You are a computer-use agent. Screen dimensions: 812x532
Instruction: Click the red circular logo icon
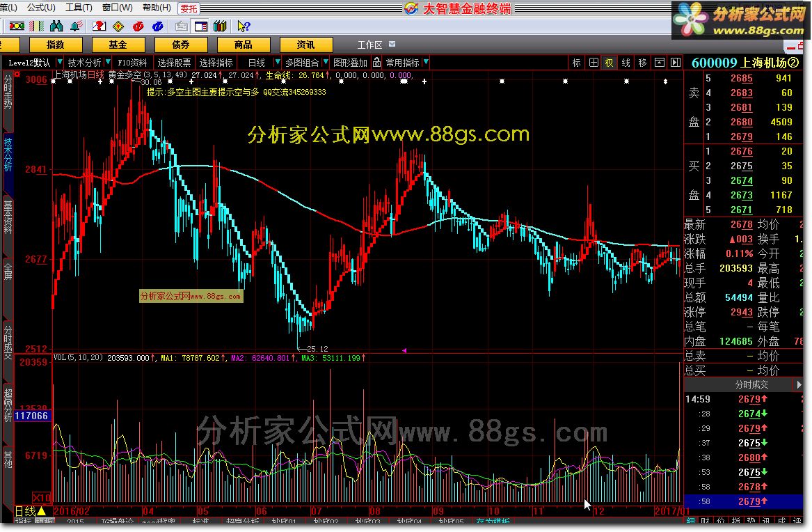[x=138, y=26]
